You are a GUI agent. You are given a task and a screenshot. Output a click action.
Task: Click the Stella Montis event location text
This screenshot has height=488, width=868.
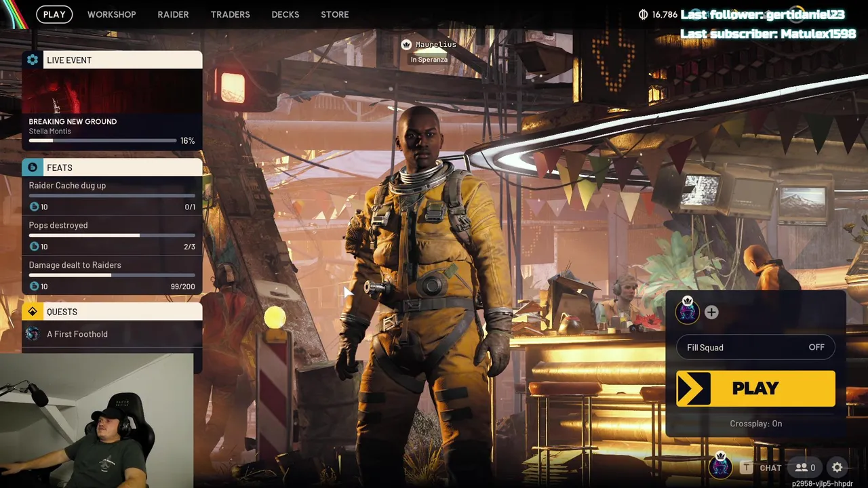coord(50,131)
